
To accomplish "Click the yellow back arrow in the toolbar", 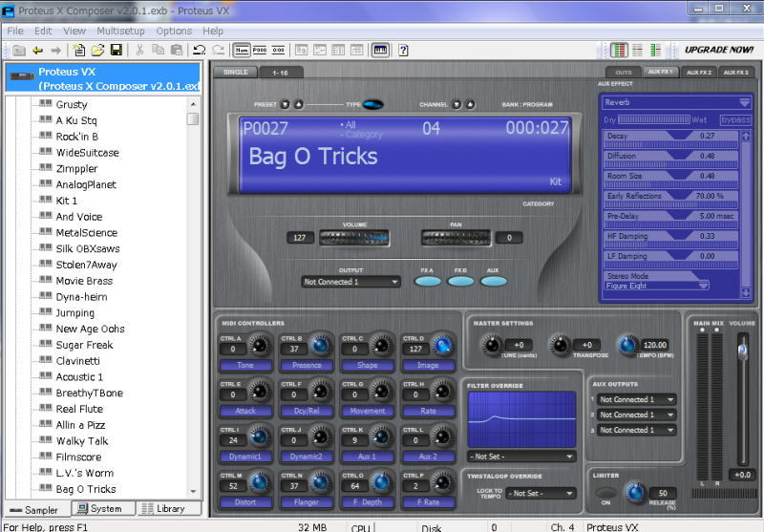I will (x=38, y=51).
